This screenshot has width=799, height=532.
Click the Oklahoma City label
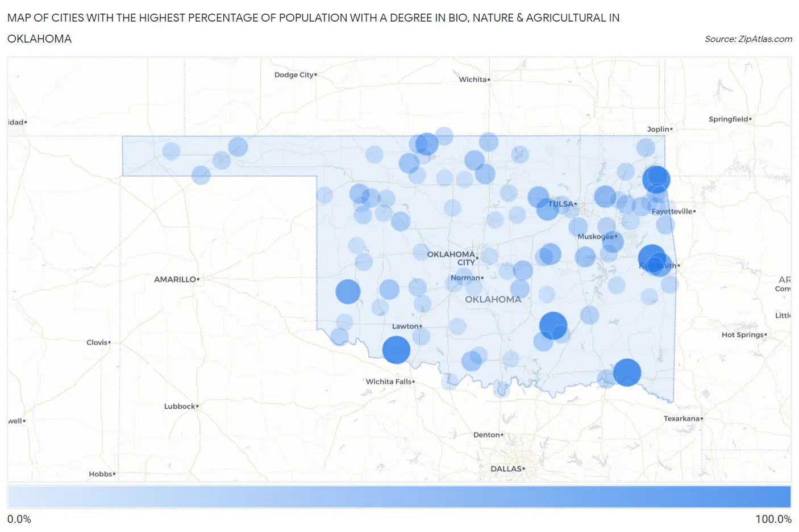[452, 258]
